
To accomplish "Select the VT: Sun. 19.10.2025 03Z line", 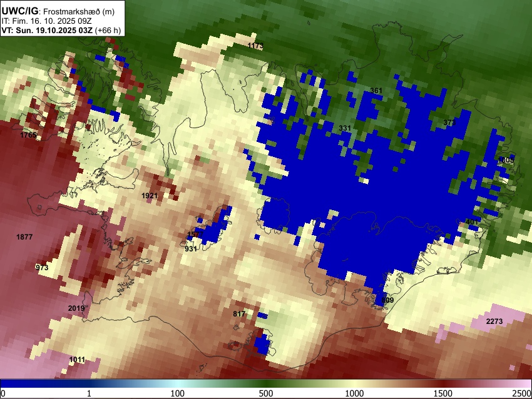I will click(x=61, y=30).
